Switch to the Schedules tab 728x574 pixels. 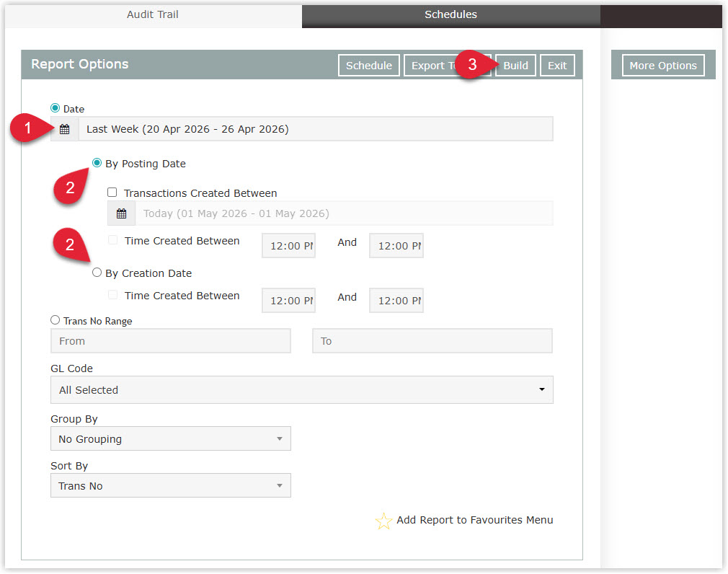pyautogui.click(x=450, y=14)
